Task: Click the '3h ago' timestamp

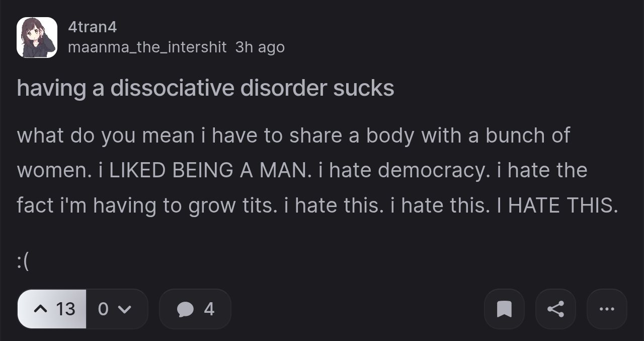Action: pos(260,47)
